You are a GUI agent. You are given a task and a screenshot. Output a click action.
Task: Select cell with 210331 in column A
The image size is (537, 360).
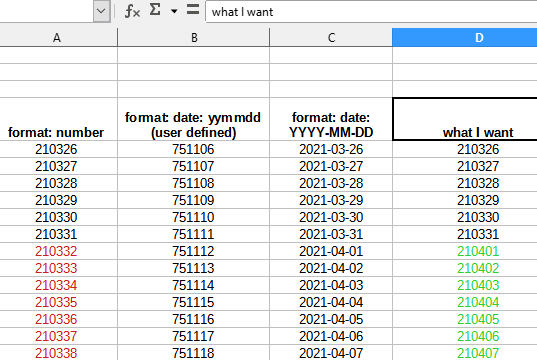[x=57, y=234]
